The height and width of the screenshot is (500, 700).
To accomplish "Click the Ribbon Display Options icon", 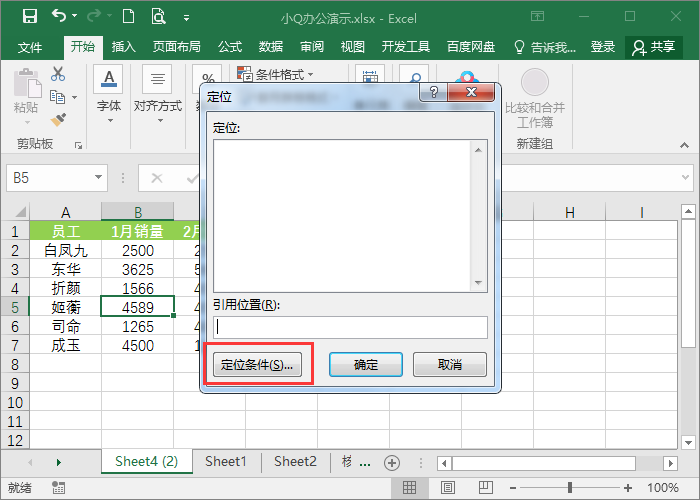I will pyautogui.click(x=538, y=17).
